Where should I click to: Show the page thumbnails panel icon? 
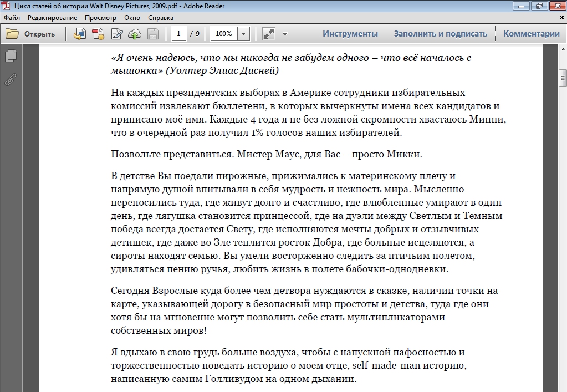click(x=11, y=55)
